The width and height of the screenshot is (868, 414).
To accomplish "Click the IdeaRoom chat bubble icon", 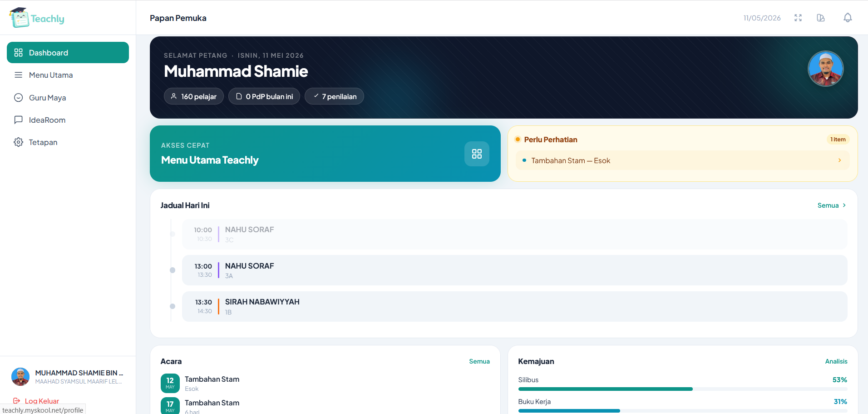I will click(18, 120).
